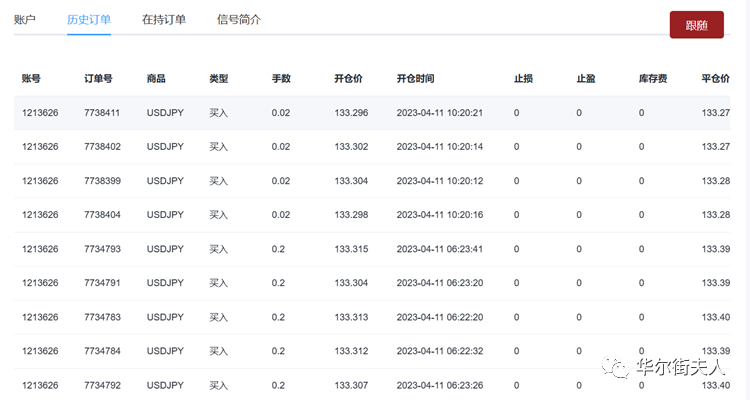The width and height of the screenshot is (750, 400).
Task: Click the red 跟随 button
Action: [x=696, y=25]
